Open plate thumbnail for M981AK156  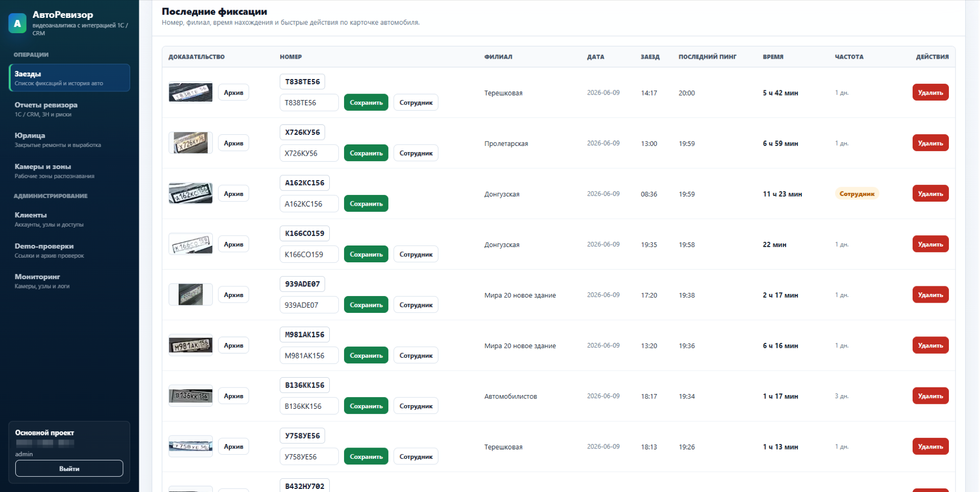[x=190, y=346]
